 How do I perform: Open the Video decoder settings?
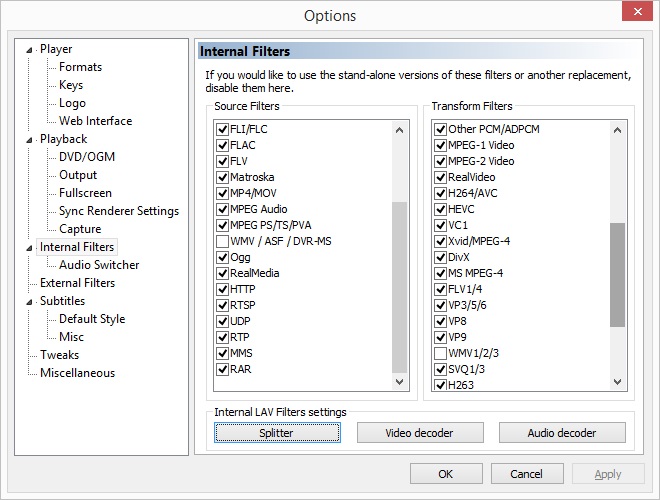click(x=420, y=433)
